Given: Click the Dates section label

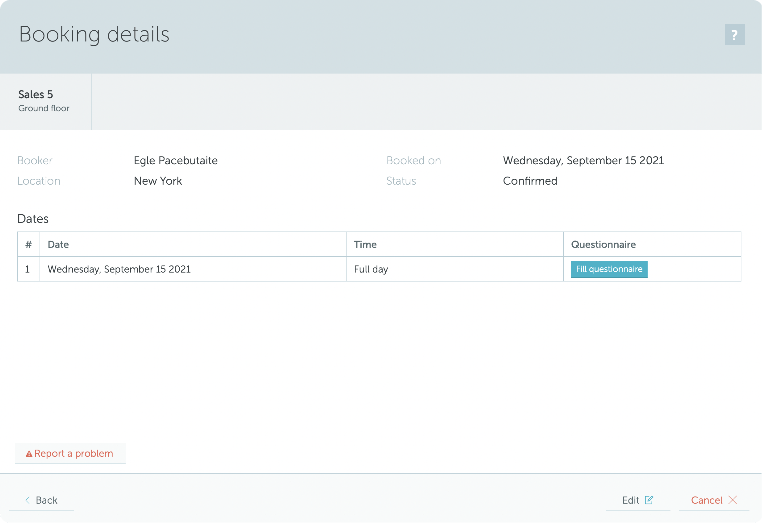Looking at the screenshot, I should (x=33, y=219).
